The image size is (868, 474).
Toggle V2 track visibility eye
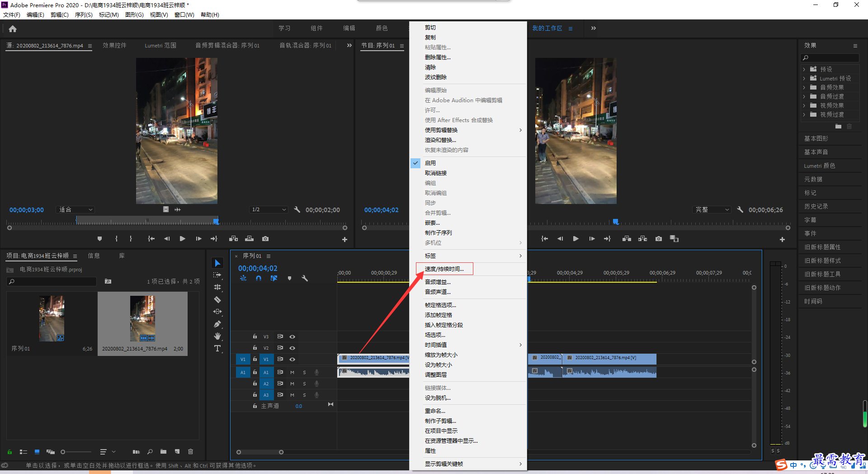(x=292, y=348)
